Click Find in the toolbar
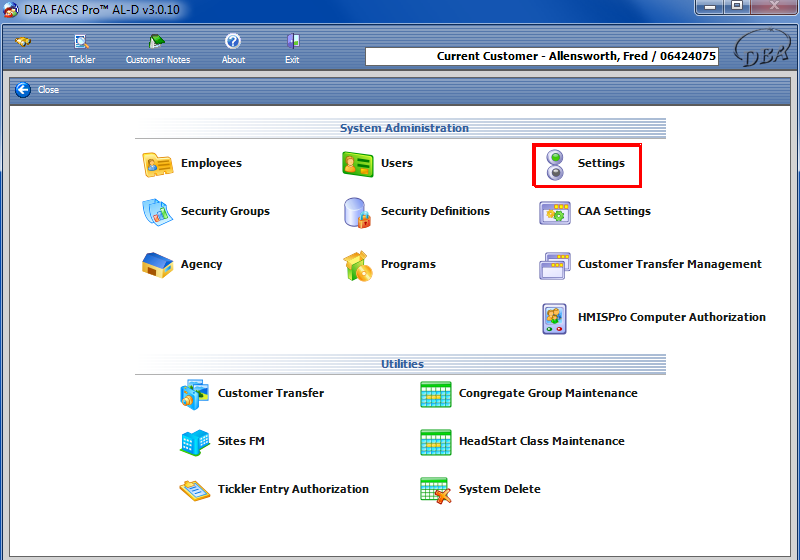Screen dimensions: 800x560 pyautogui.click(x=23, y=49)
